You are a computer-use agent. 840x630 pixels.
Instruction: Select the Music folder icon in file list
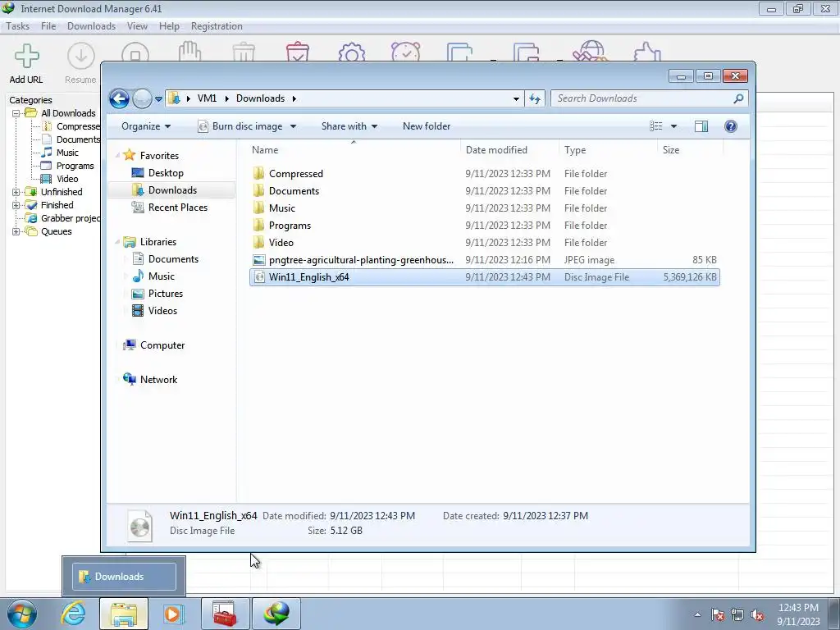pos(258,208)
